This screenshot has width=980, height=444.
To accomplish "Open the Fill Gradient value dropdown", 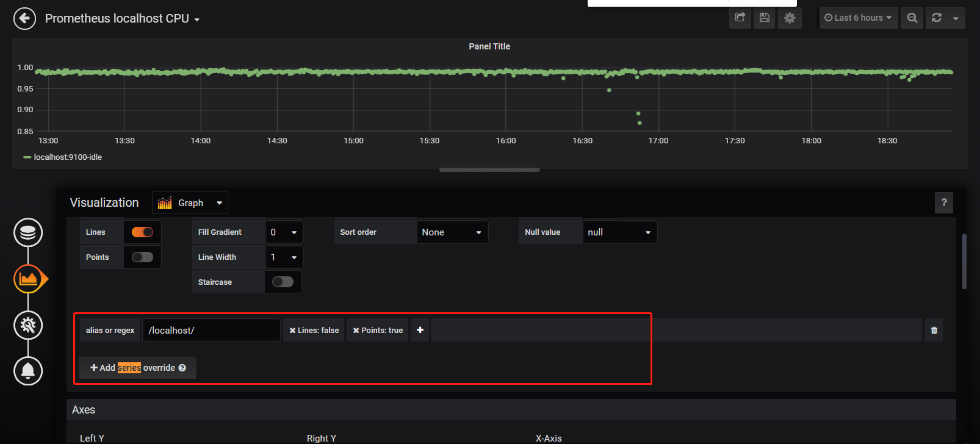I will (284, 232).
